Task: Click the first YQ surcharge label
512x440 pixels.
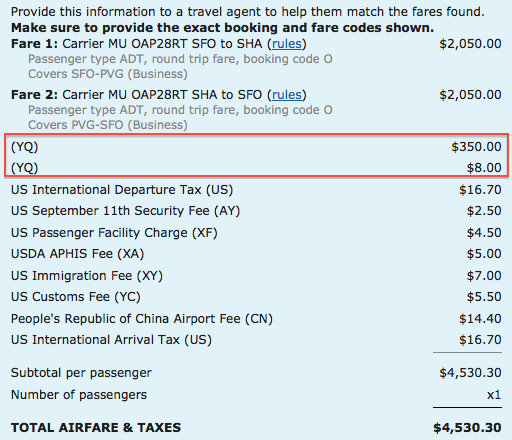Action: [25, 147]
